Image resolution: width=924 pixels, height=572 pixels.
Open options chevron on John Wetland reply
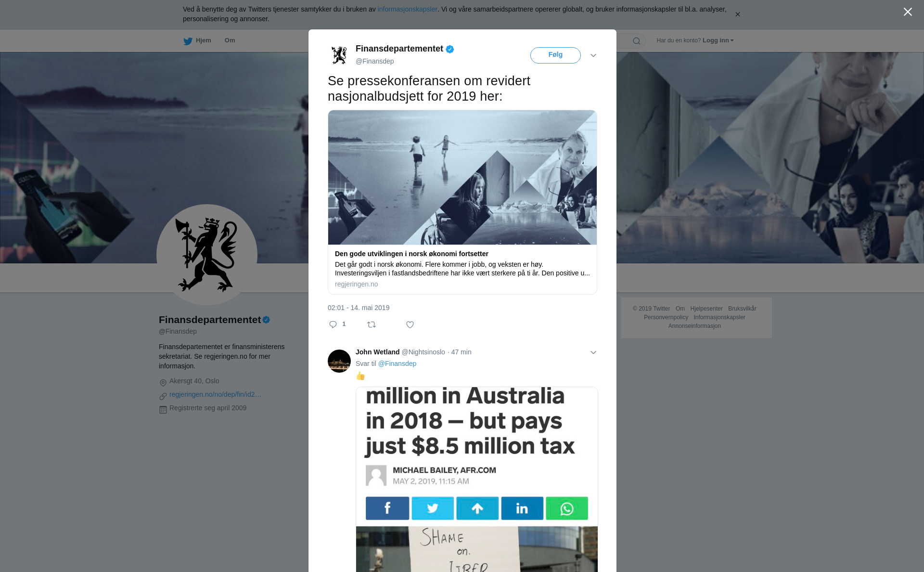click(x=593, y=352)
